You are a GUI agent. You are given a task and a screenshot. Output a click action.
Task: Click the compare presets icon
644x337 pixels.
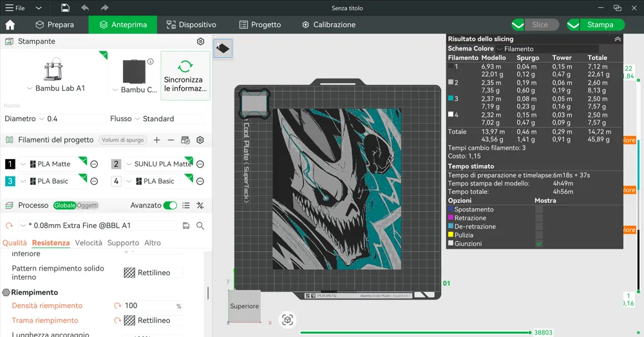[200, 206]
